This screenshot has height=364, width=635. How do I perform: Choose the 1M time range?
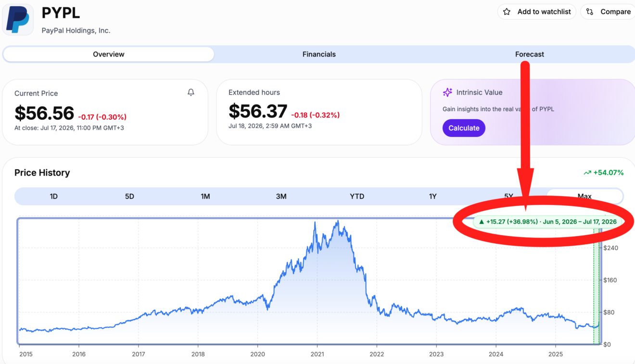(205, 196)
